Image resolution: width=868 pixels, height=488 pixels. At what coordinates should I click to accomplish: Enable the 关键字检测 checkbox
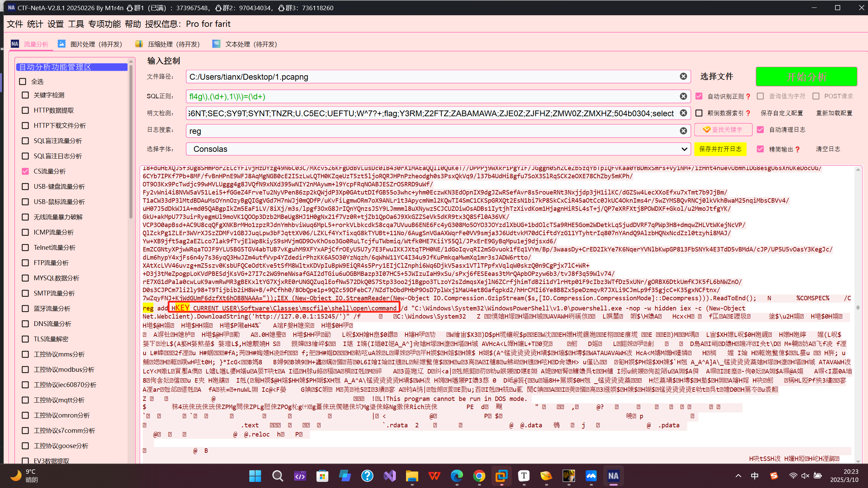[x=25, y=95]
